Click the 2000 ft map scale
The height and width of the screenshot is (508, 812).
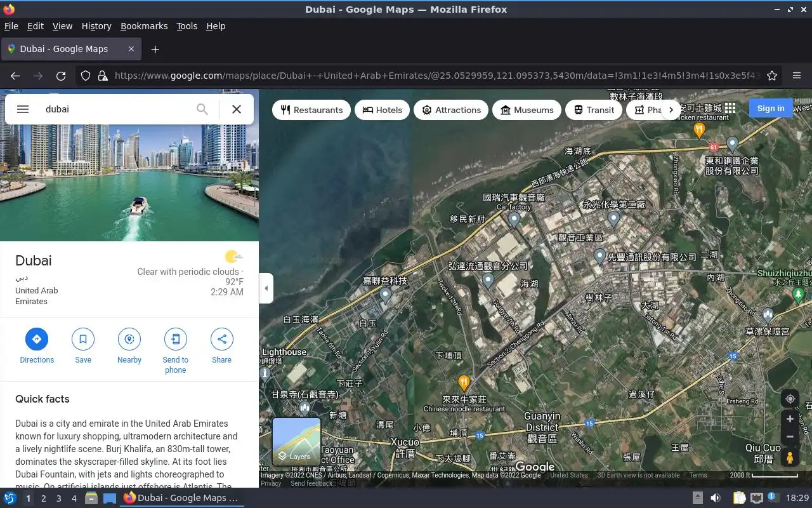(764, 475)
